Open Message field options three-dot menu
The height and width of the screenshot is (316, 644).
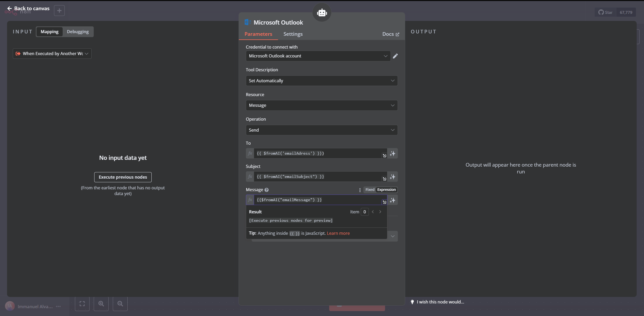click(x=360, y=190)
